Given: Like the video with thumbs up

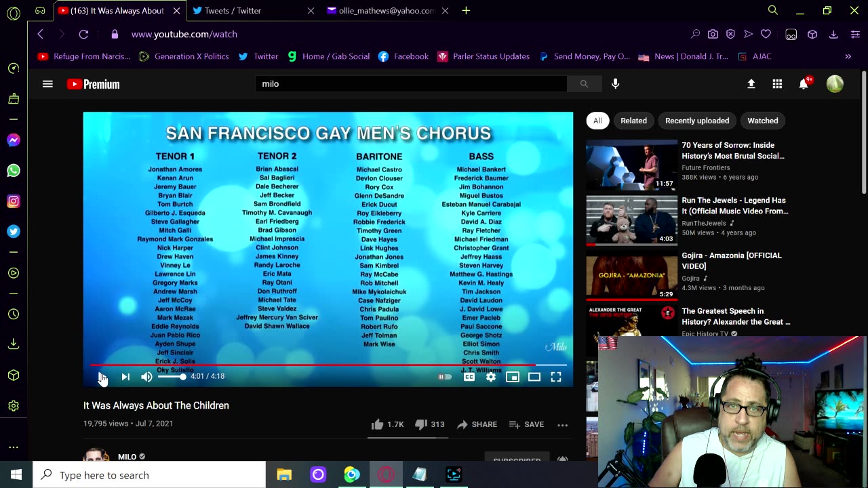Looking at the screenshot, I should click(387, 424).
